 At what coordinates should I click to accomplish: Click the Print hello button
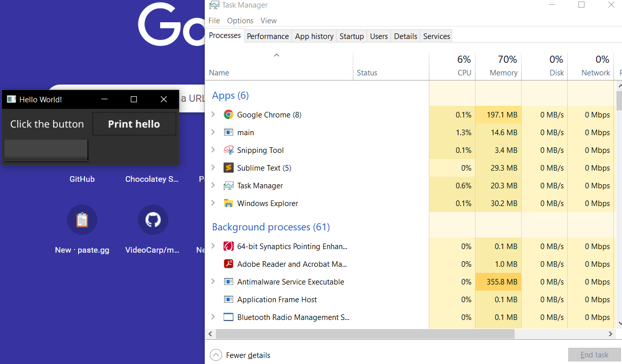tap(134, 124)
